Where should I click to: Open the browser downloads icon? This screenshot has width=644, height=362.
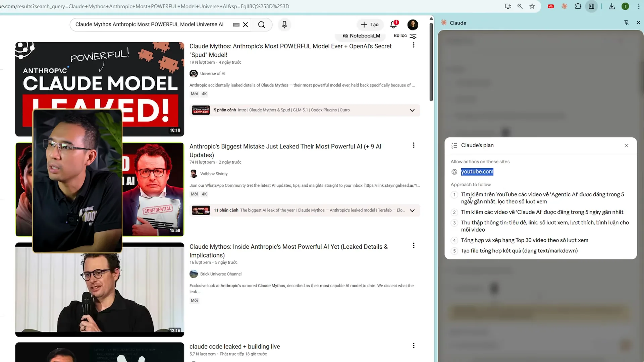click(x=612, y=6)
